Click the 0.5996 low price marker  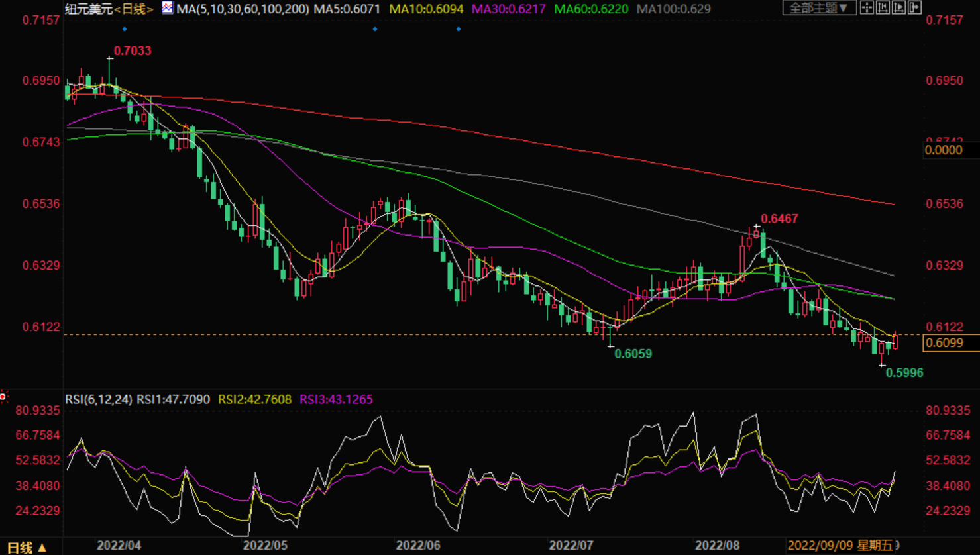tap(904, 373)
